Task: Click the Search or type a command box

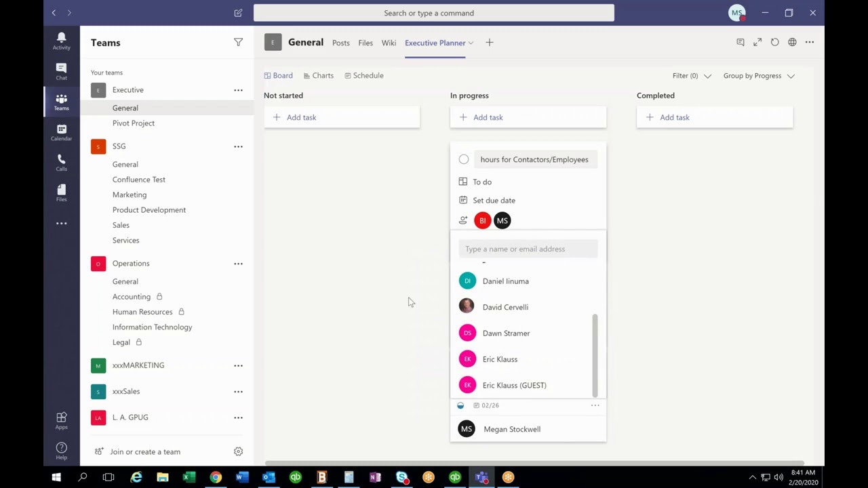Action: (x=434, y=13)
